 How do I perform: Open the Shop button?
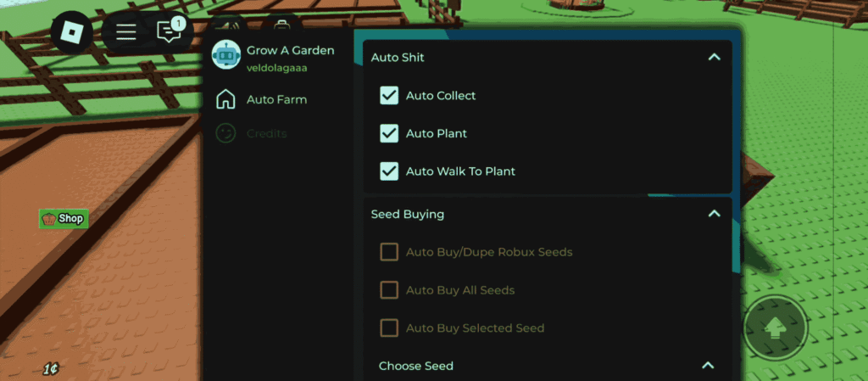(64, 219)
